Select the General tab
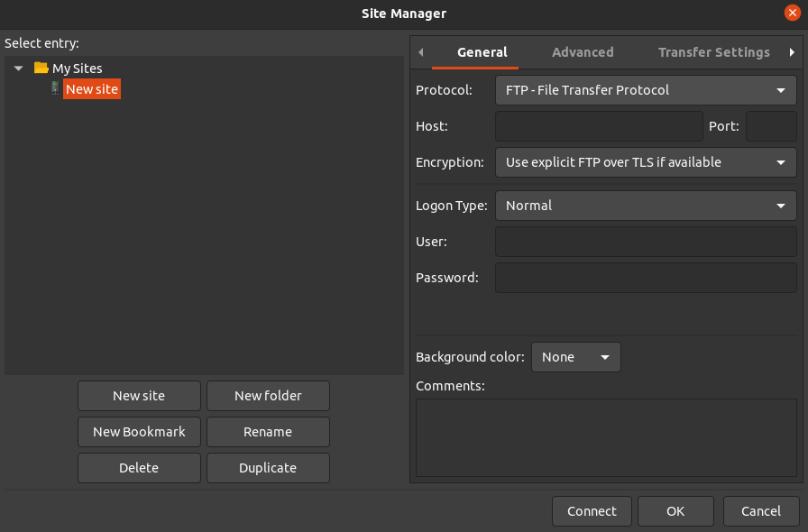The image size is (808, 532). pyautogui.click(x=482, y=52)
